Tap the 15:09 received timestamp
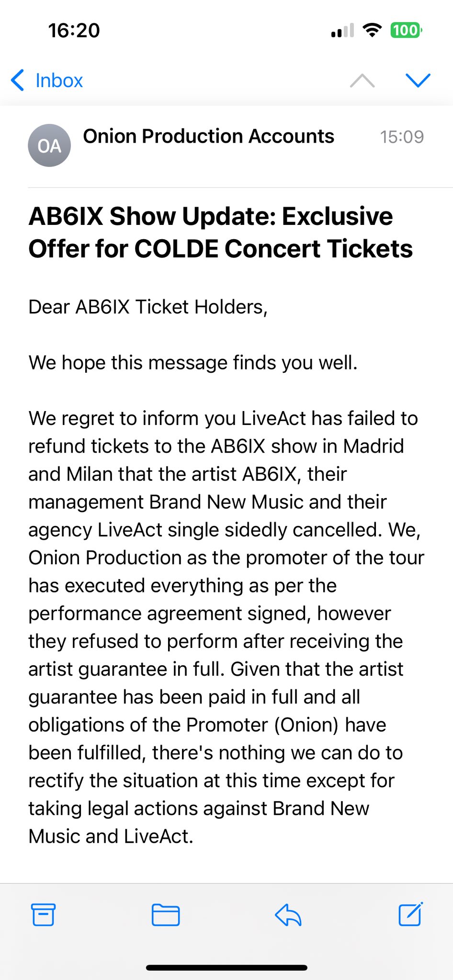Screen dimensions: 453x980 pos(401,137)
